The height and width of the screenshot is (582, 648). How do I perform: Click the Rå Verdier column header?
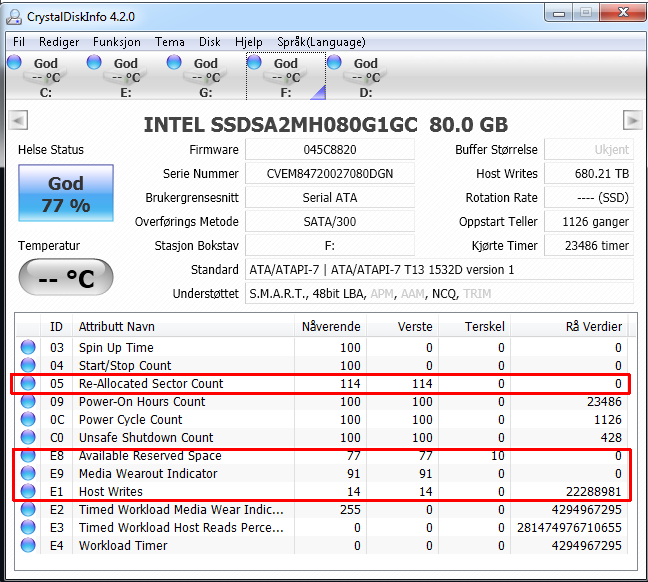(x=569, y=326)
